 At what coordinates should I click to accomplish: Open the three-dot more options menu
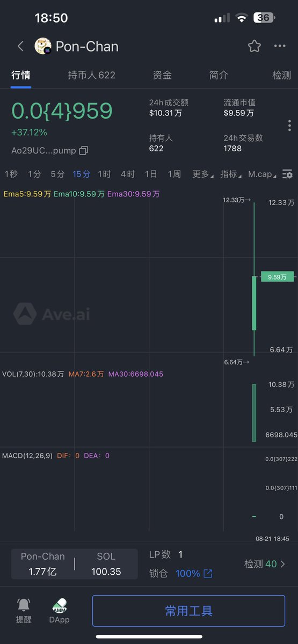point(280,46)
